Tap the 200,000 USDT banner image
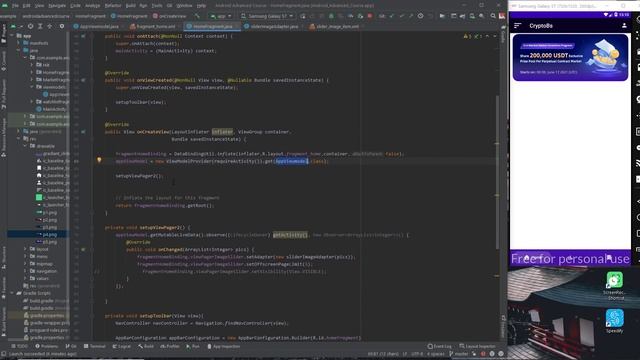This screenshot has height=360, width=640. click(570, 58)
